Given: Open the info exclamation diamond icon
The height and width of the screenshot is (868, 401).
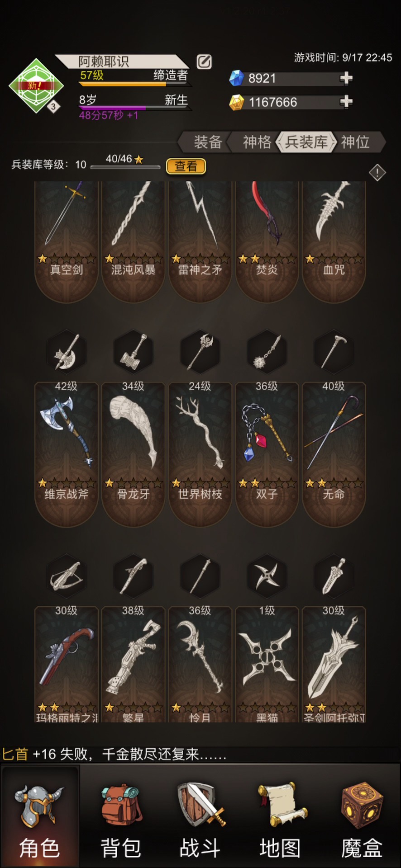Looking at the screenshot, I should [377, 172].
